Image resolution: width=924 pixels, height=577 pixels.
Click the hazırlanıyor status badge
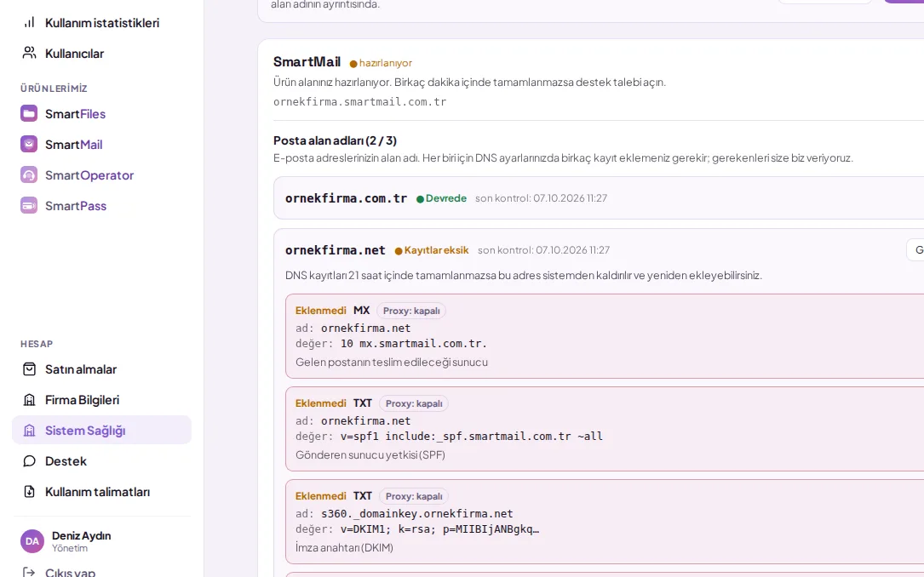(381, 62)
